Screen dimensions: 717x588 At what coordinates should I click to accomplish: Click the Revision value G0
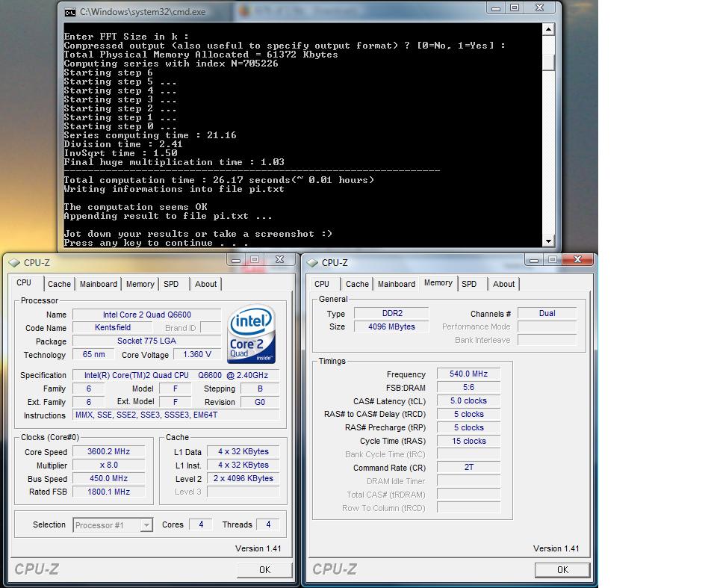pyautogui.click(x=260, y=402)
